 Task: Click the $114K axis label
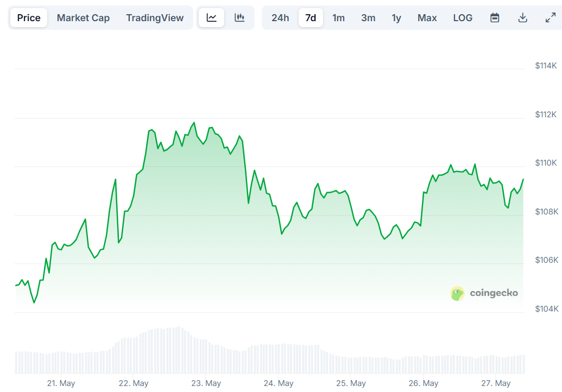546,66
